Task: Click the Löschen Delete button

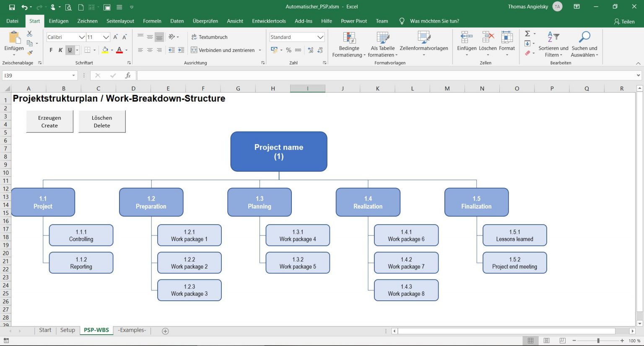Action: 102,121
